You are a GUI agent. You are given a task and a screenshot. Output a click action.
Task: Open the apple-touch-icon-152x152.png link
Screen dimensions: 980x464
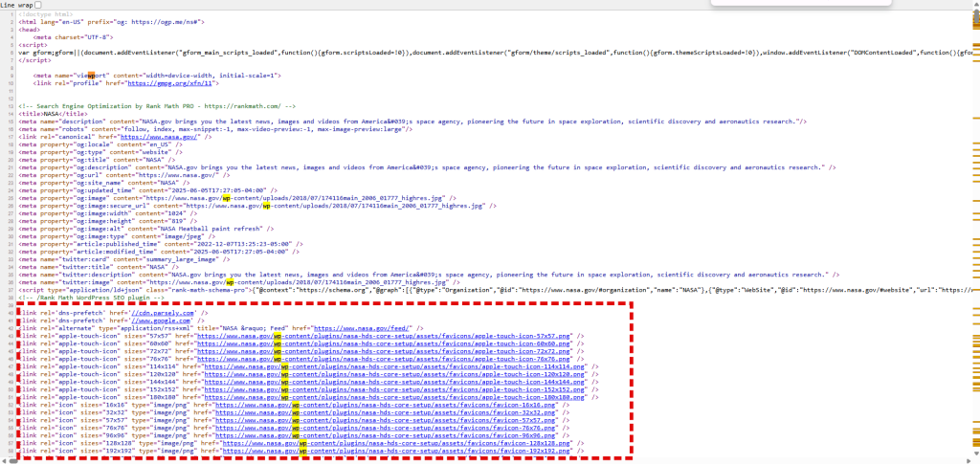pos(396,389)
